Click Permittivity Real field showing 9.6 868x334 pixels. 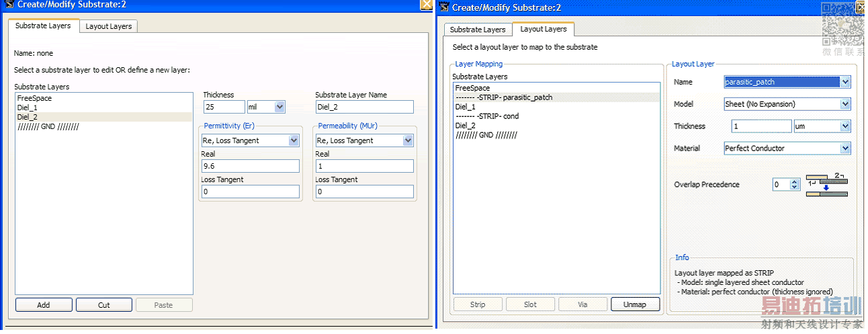pyautogui.click(x=250, y=166)
